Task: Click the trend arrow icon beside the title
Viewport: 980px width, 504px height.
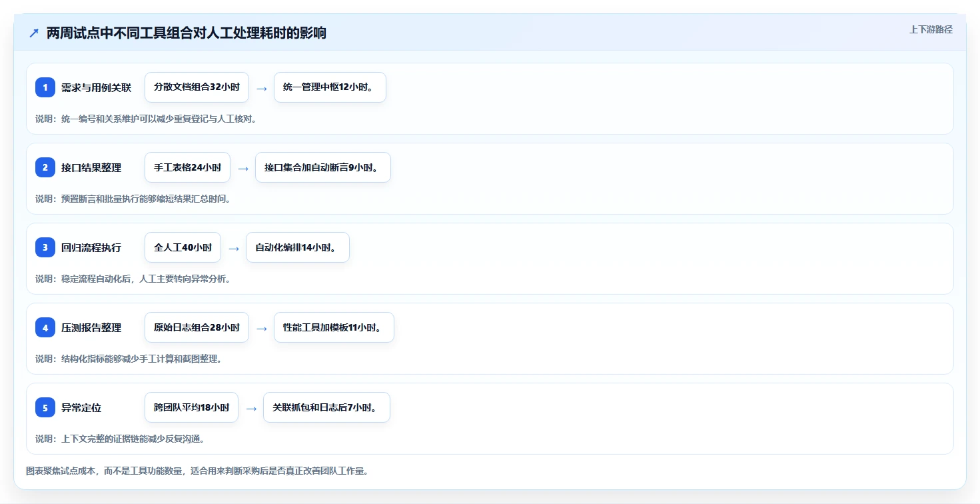Action: (x=34, y=33)
